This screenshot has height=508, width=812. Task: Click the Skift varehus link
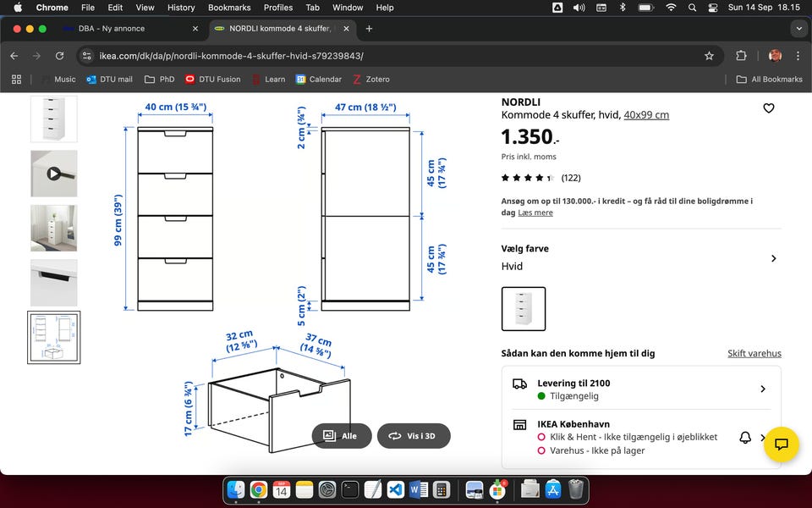click(754, 353)
